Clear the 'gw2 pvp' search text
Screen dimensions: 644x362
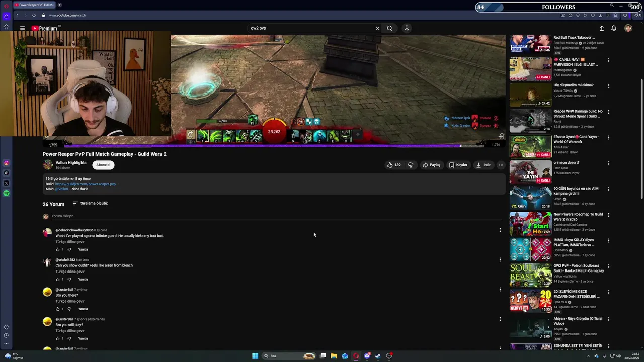tap(377, 28)
